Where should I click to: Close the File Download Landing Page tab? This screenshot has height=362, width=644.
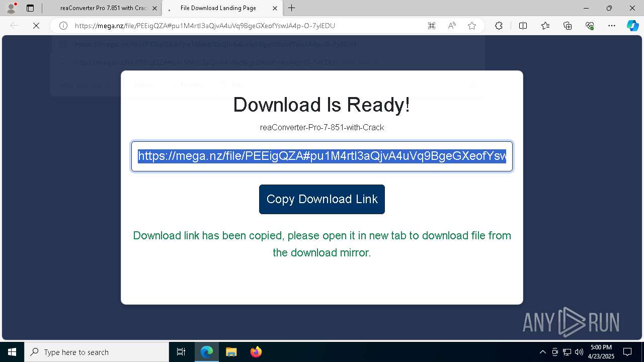tap(275, 8)
